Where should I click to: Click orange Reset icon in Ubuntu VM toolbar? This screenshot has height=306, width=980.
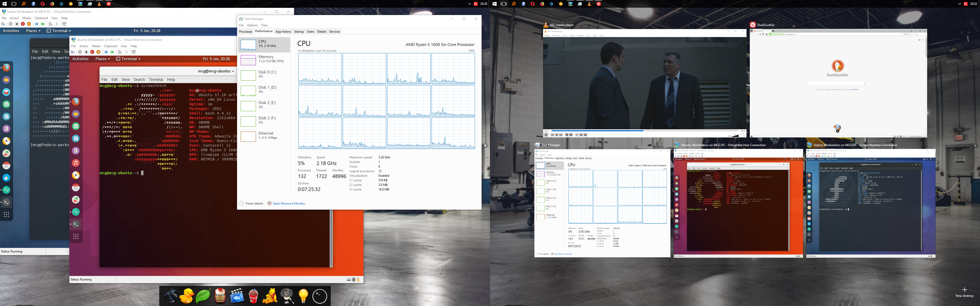99,52
